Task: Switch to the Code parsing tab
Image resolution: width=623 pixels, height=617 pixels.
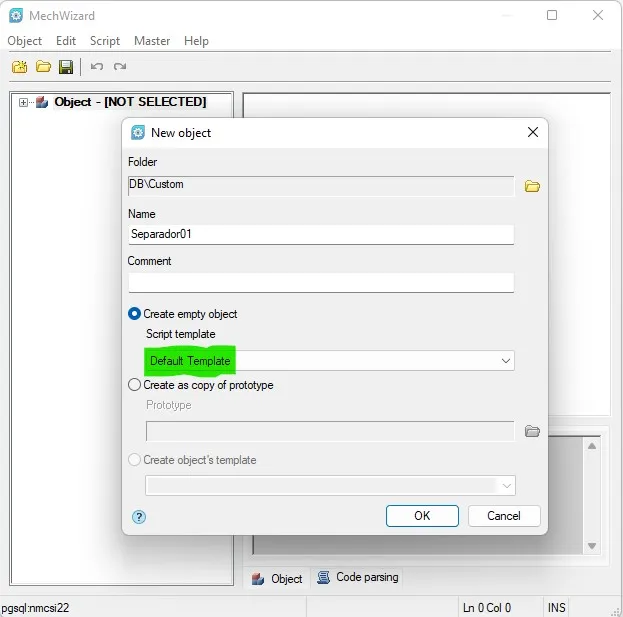Action: (x=358, y=577)
